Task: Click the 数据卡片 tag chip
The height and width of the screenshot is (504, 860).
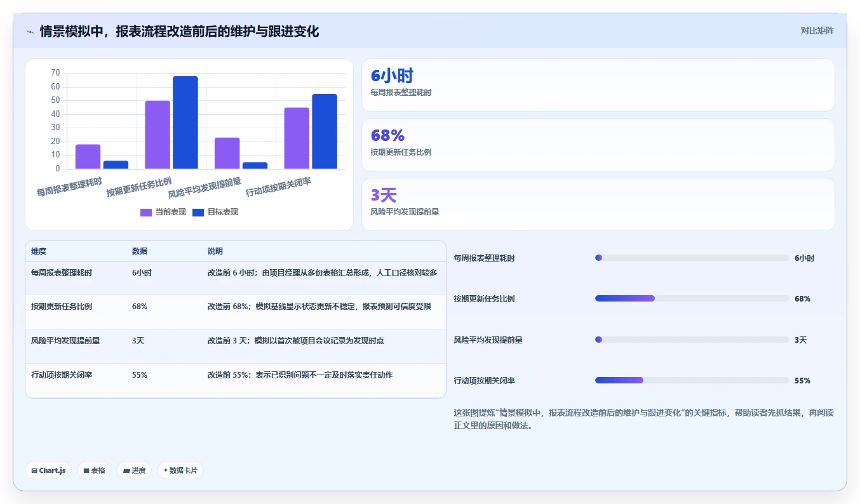Action: [180, 470]
